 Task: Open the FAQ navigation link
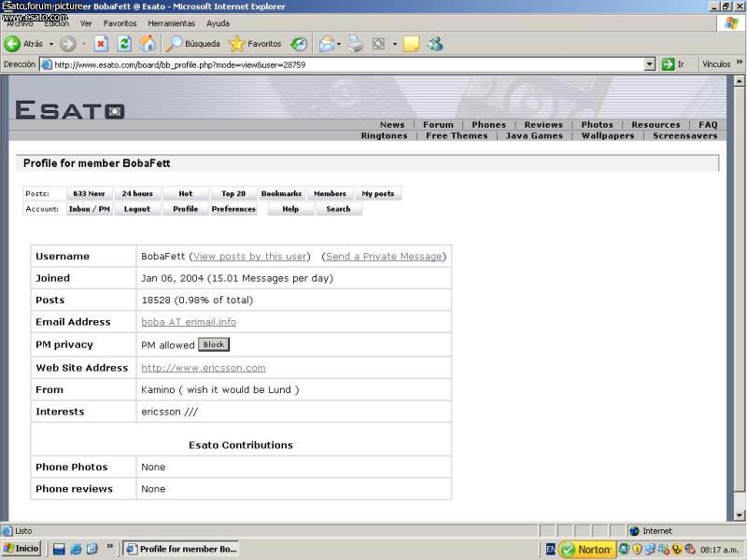pos(708,124)
